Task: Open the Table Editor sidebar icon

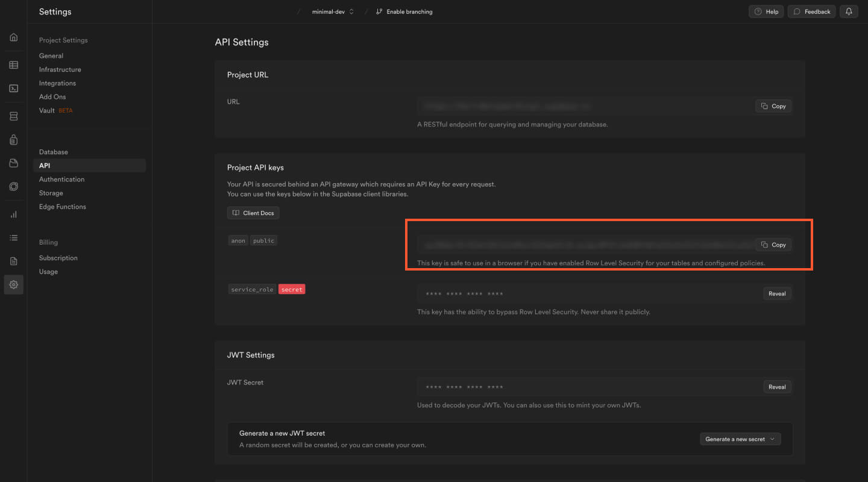Action: (13, 65)
